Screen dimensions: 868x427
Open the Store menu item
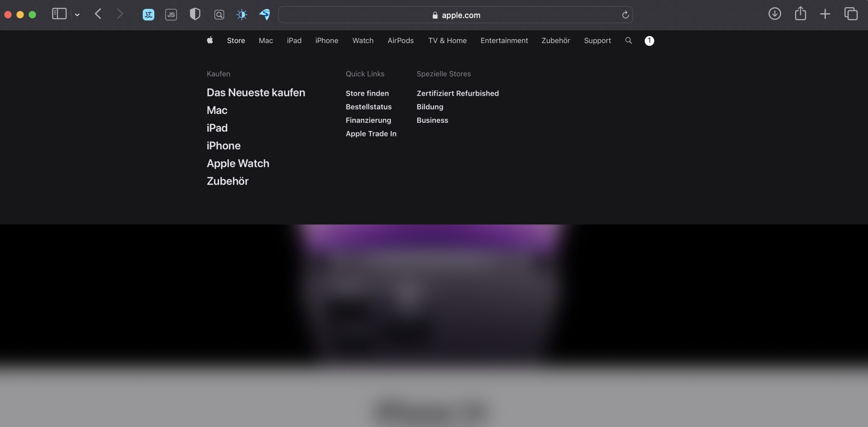tap(236, 40)
